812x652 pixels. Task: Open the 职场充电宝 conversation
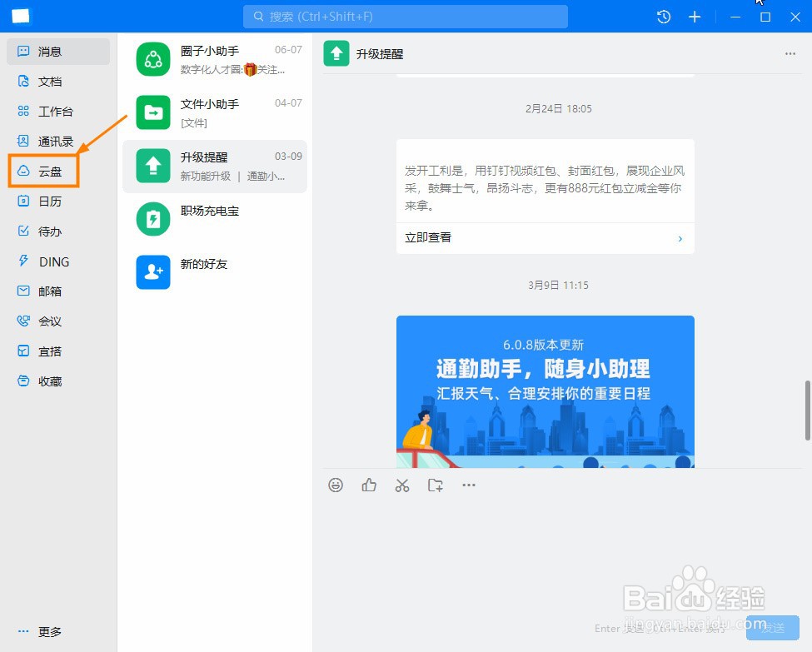[x=215, y=219]
